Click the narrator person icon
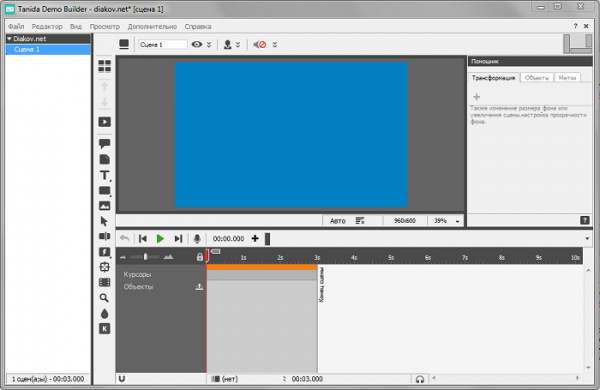This screenshot has height=390, width=600. 227,45
